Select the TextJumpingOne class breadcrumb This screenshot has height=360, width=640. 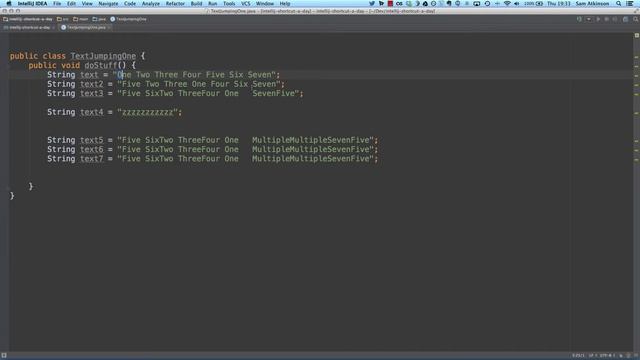128,19
